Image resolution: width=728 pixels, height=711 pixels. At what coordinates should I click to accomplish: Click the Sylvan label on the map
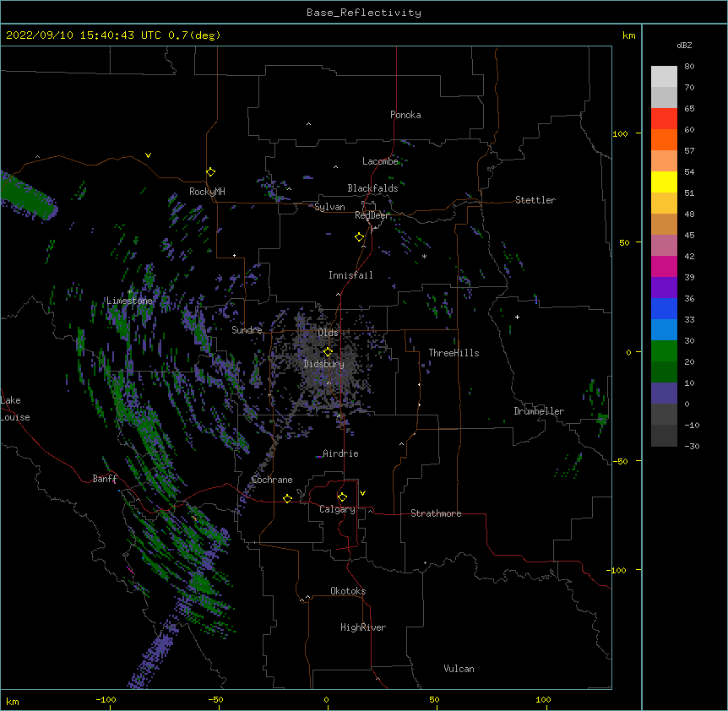329,207
